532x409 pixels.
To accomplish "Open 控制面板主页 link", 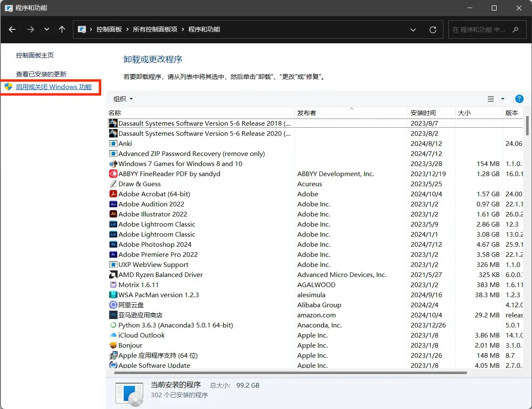I will tap(35, 55).
